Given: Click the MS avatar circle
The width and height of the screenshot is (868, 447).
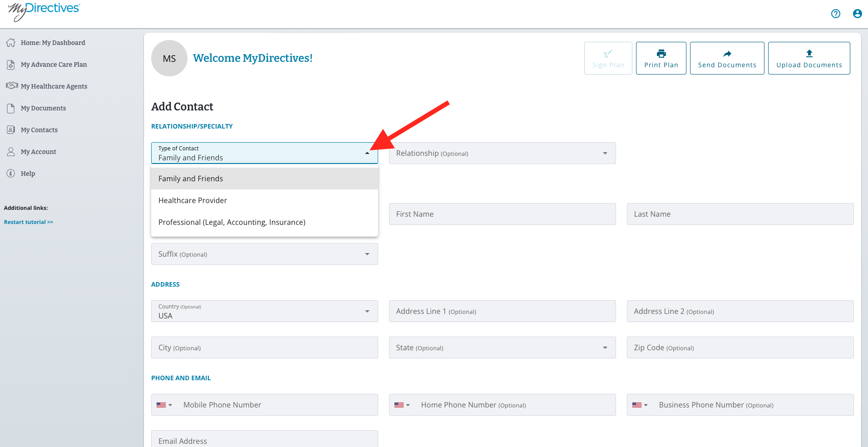Looking at the screenshot, I should click(x=169, y=58).
